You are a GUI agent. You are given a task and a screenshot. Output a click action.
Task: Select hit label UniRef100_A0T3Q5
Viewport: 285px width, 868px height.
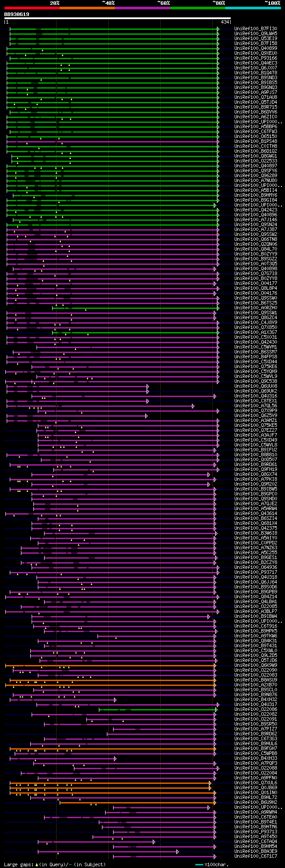coord(256,264)
